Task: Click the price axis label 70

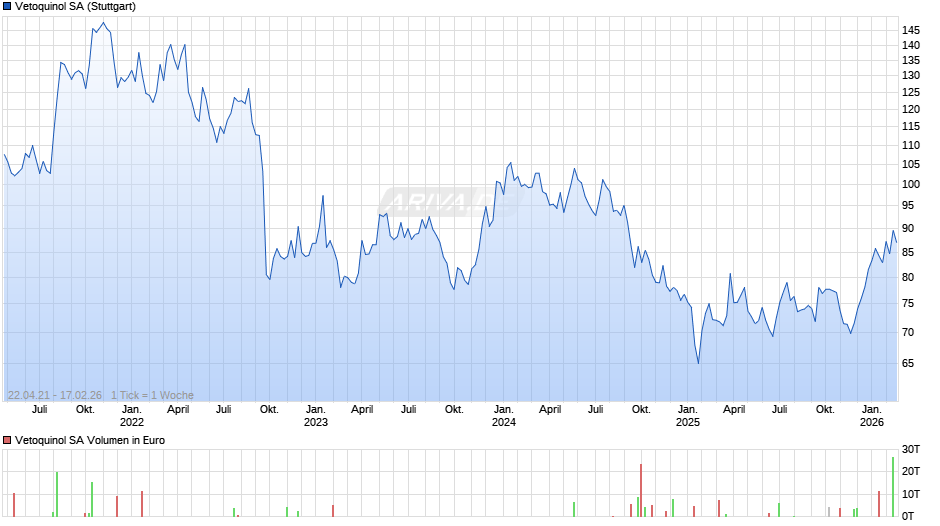Action: pos(908,332)
